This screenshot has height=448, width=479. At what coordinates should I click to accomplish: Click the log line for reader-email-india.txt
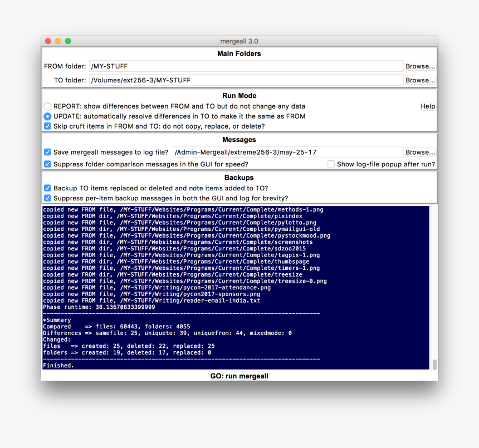(x=151, y=301)
